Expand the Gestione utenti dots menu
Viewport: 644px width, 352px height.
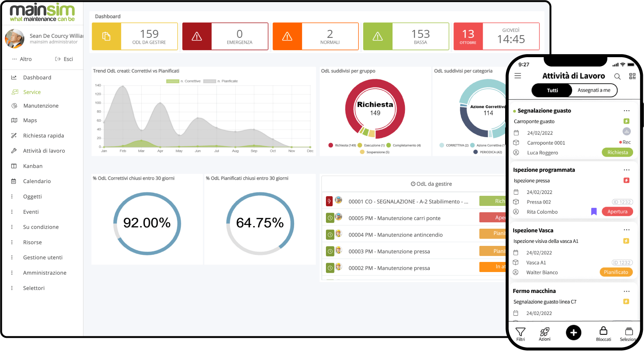point(12,257)
